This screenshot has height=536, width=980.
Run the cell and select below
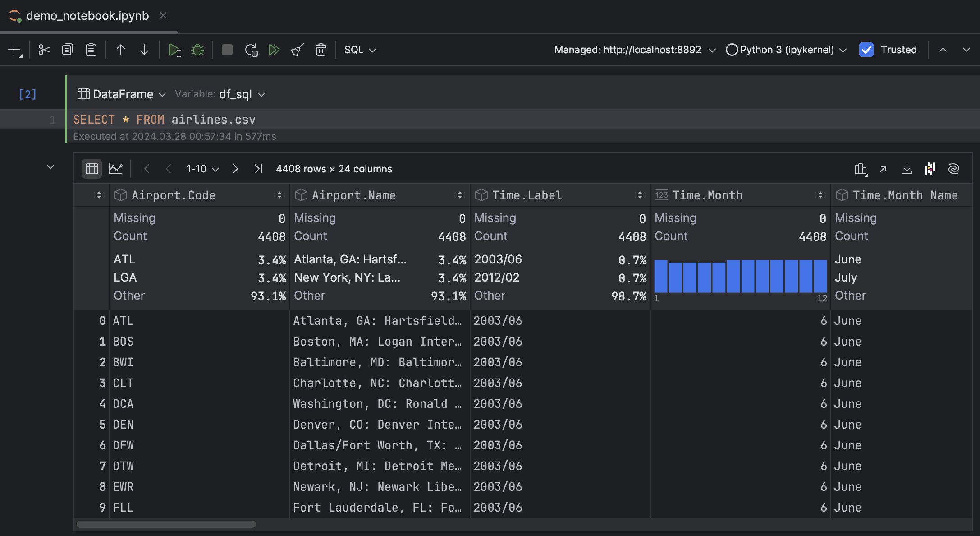[x=175, y=50]
